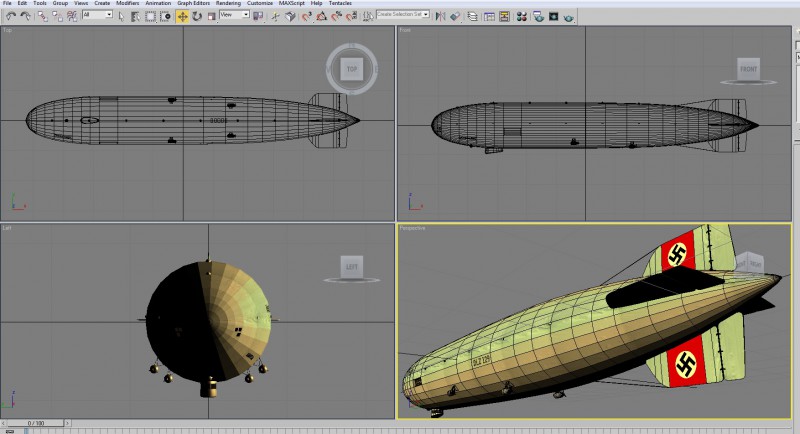Click the Redo arrow in the toolbar
The width and height of the screenshot is (800, 434).
pyautogui.click(x=25, y=16)
